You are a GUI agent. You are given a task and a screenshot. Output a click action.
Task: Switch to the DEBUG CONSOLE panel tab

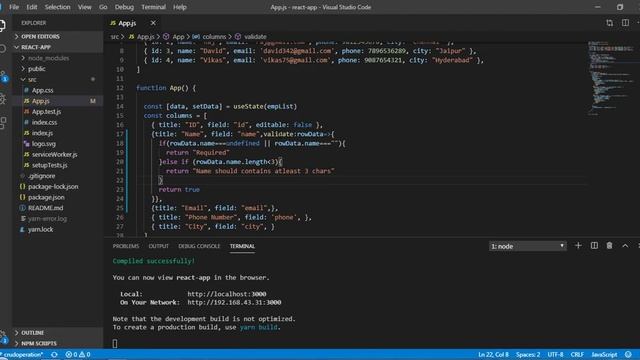[x=199, y=246]
